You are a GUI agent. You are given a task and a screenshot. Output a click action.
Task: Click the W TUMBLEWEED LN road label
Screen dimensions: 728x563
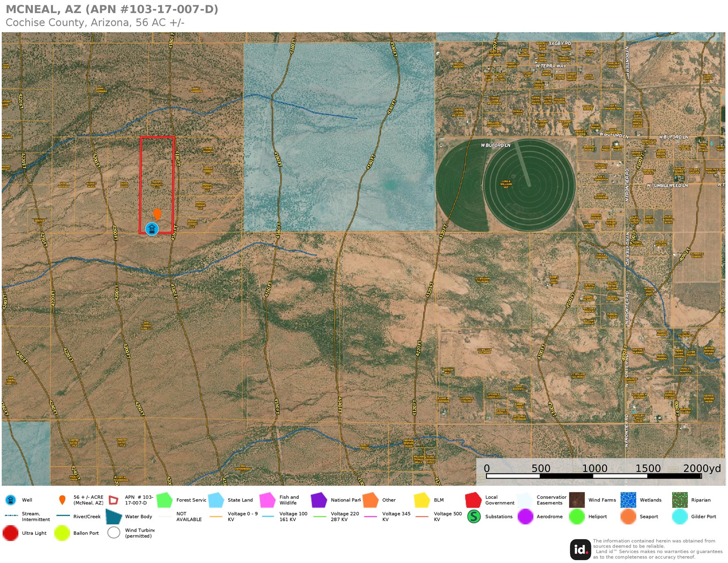[x=667, y=185]
